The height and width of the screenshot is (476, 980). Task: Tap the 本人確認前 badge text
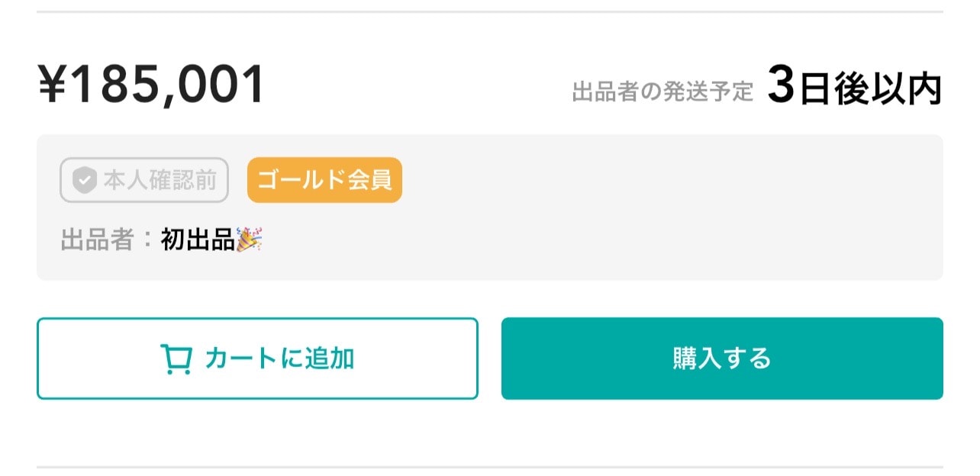coord(160,181)
